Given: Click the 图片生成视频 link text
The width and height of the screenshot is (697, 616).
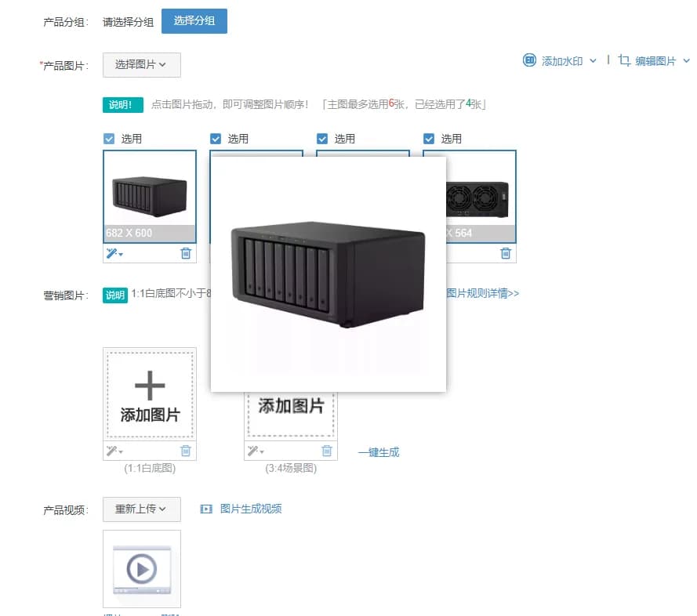Looking at the screenshot, I should pos(251,509).
